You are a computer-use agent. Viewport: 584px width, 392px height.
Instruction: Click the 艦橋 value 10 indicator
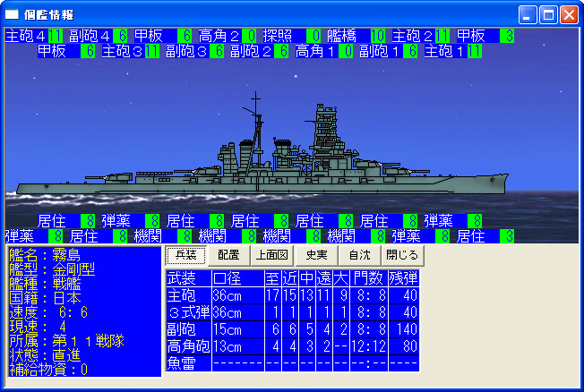click(x=378, y=36)
